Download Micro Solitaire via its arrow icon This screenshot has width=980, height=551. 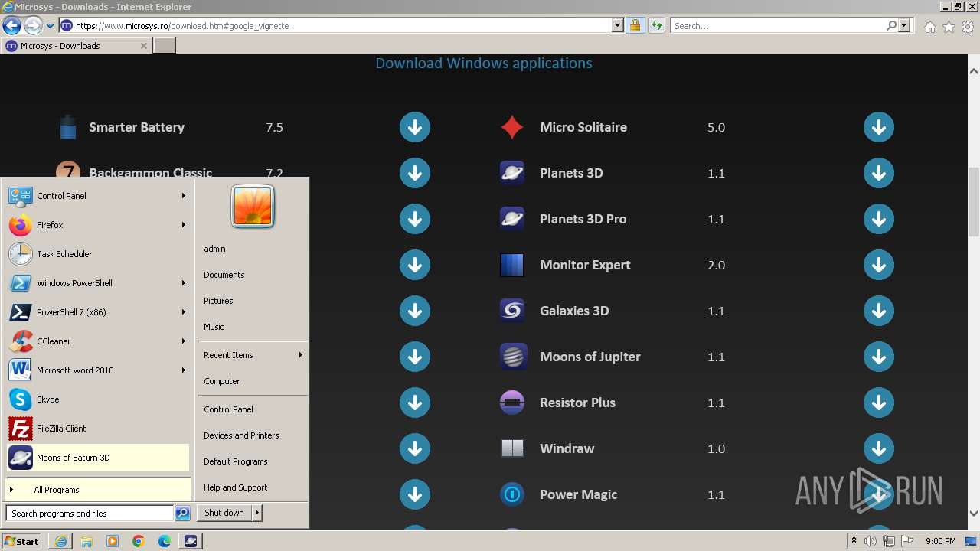pos(879,127)
